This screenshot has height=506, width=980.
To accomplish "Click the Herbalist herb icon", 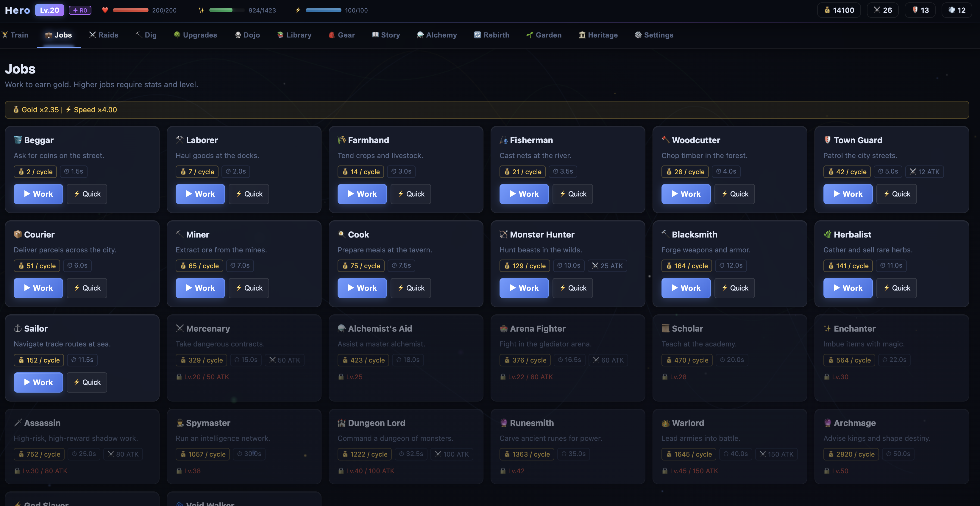I will (x=828, y=234).
